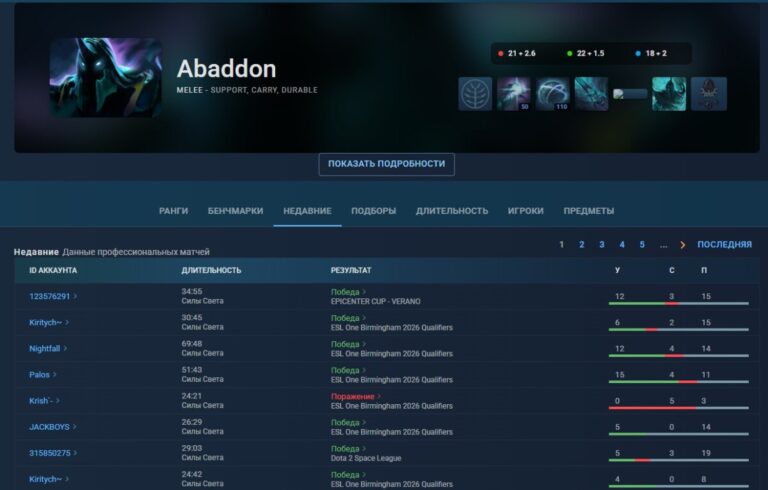Open the Aghanim's scepter icon
Viewport: 768px width, 490px height.
(x=709, y=94)
